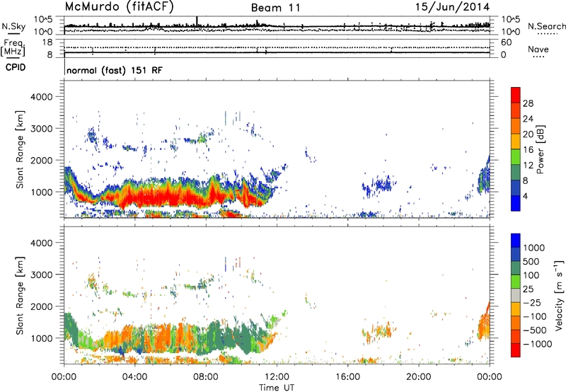
Task: Click the 4000 tick on the power panel
Action: [x=41, y=97]
